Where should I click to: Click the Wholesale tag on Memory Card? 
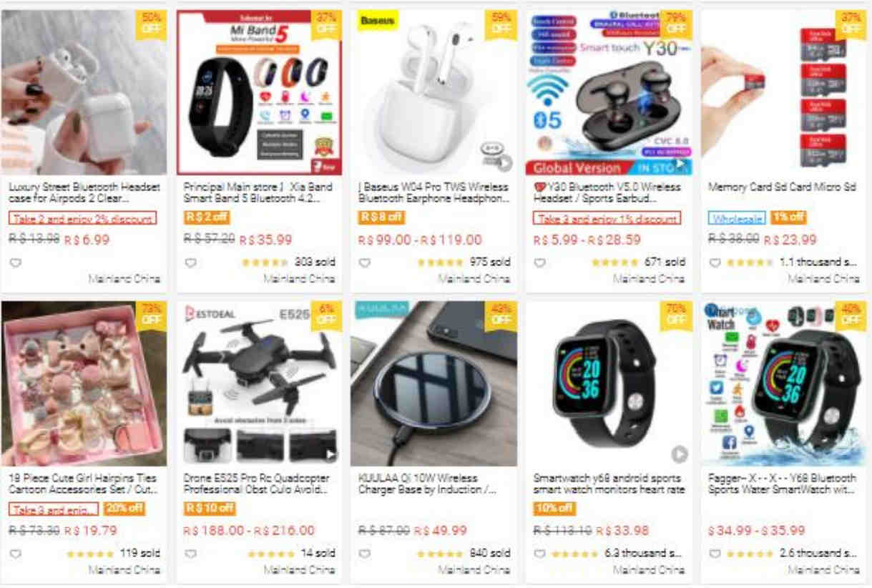coord(737,217)
